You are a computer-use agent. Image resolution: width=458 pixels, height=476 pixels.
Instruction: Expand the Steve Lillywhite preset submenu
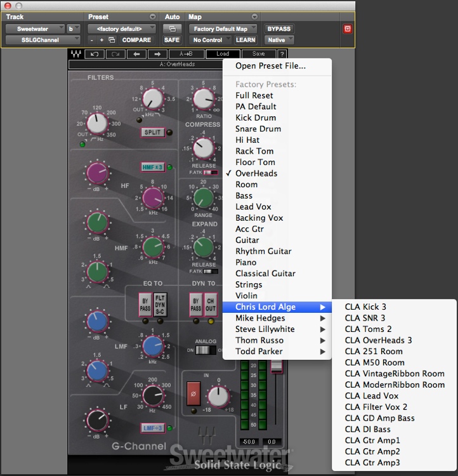pos(277,329)
